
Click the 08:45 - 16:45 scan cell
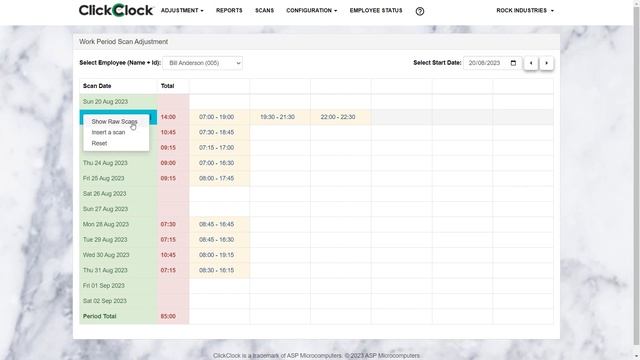click(x=220, y=224)
